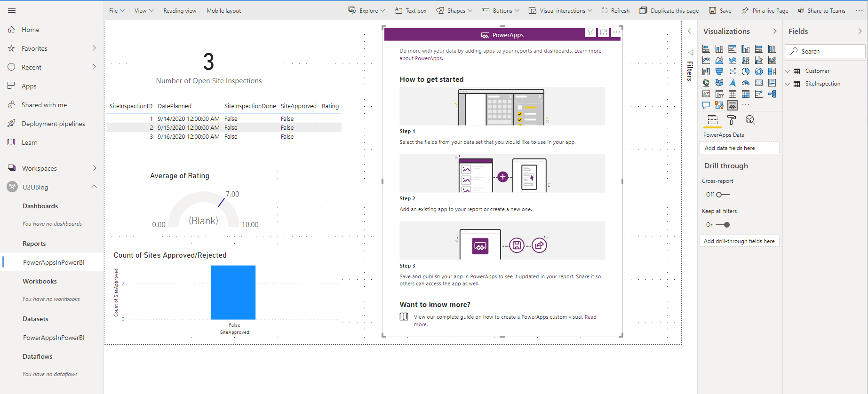Image resolution: width=868 pixels, height=394 pixels.
Task: Select card (123) visualization icon
Action: click(x=759, y=83)
